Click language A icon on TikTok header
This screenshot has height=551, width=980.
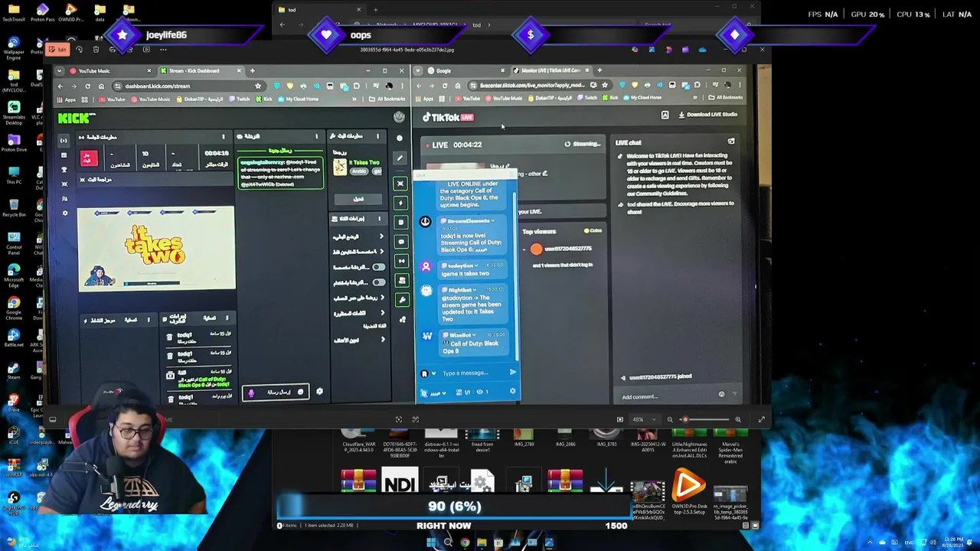665,115
